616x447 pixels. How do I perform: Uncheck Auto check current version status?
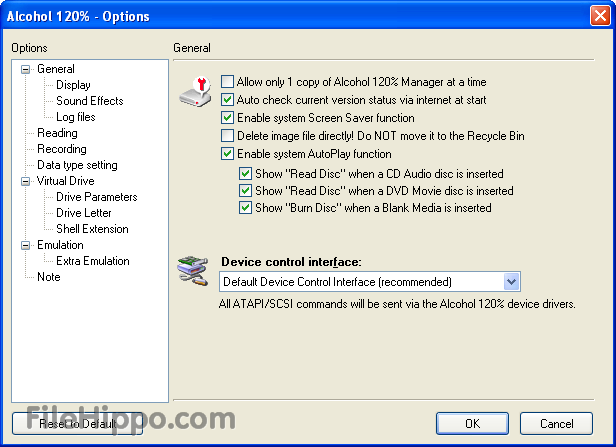click(x=227, y=100)
